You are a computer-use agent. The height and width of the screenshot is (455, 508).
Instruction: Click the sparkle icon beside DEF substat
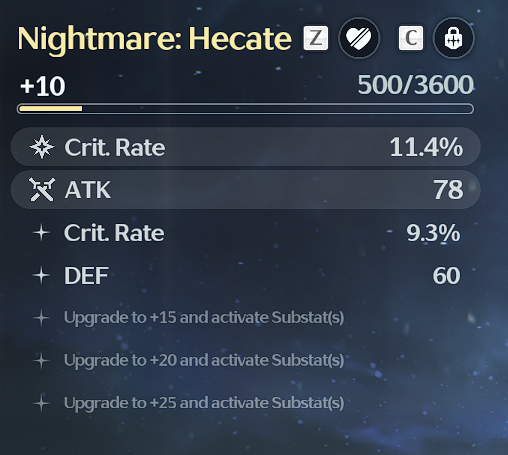click(x=41, y=275)
